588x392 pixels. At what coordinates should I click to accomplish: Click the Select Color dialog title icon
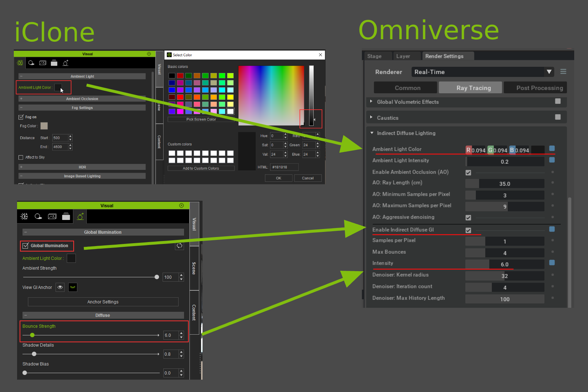(169, 55)
